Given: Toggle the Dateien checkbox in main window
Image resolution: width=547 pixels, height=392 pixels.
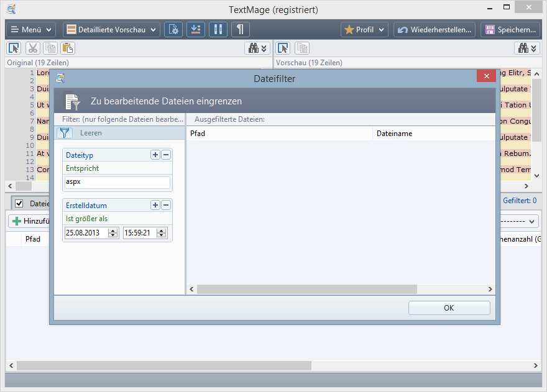Looking at the screenshot, I should (x=19, y=203).
